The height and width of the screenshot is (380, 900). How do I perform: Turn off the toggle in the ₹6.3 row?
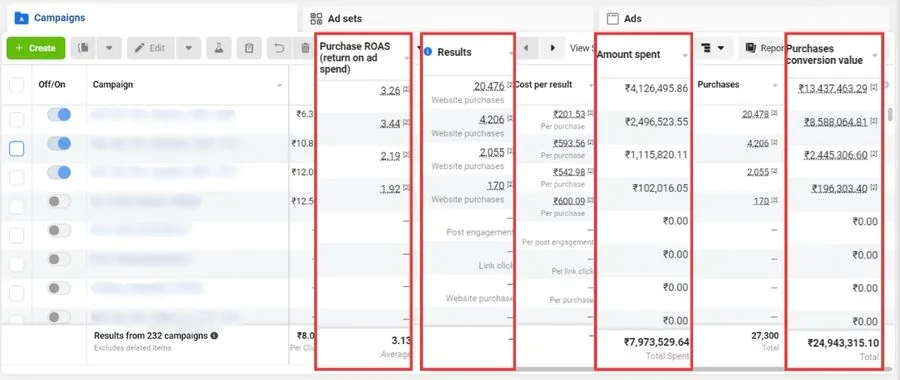59,115
